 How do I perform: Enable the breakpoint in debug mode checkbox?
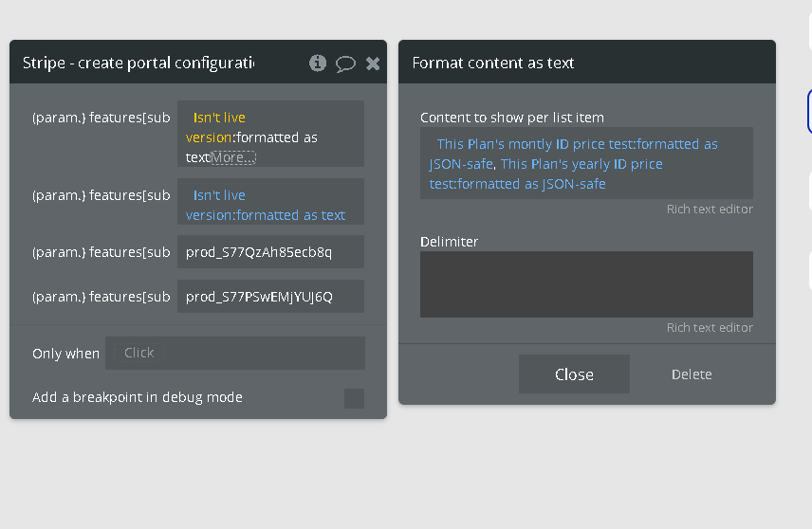354,398
